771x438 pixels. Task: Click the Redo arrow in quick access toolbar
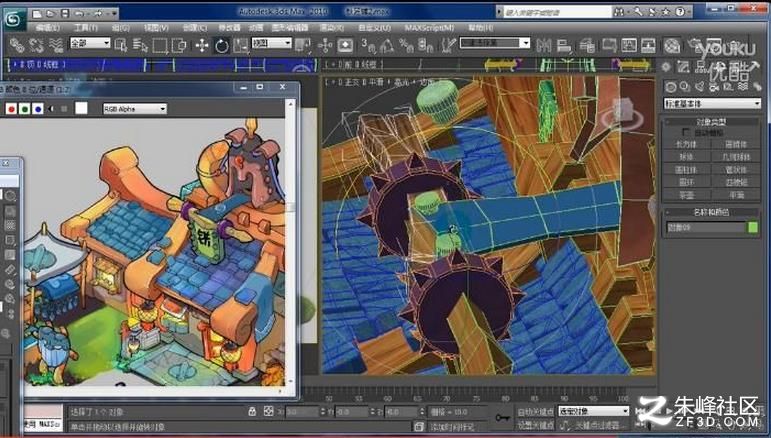(97, 14)
